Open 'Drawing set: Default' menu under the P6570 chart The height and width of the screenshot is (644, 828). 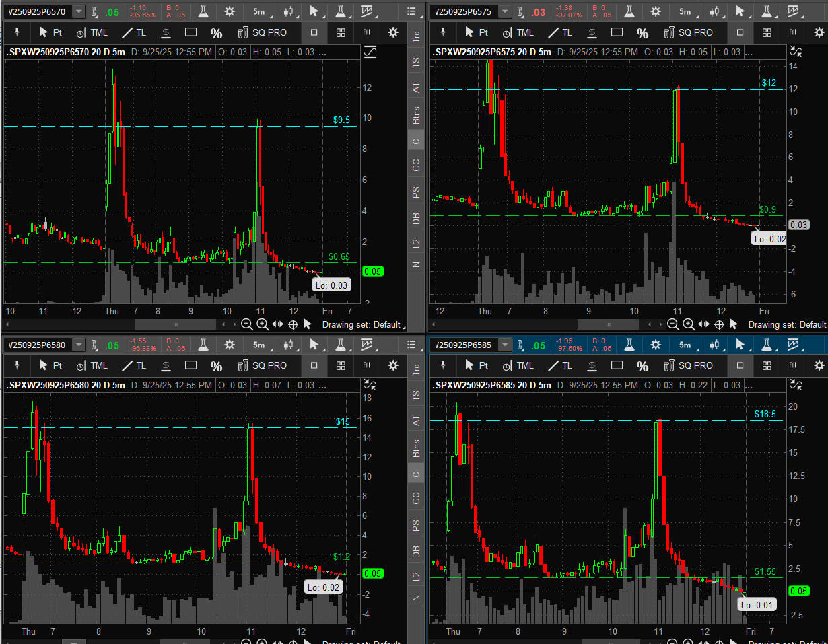(363, 324)
